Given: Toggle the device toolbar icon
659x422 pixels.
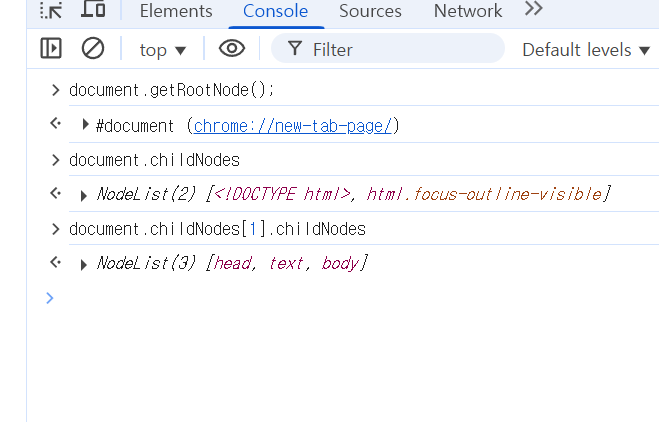Looking at the screenshot, I should coord(93,9).
